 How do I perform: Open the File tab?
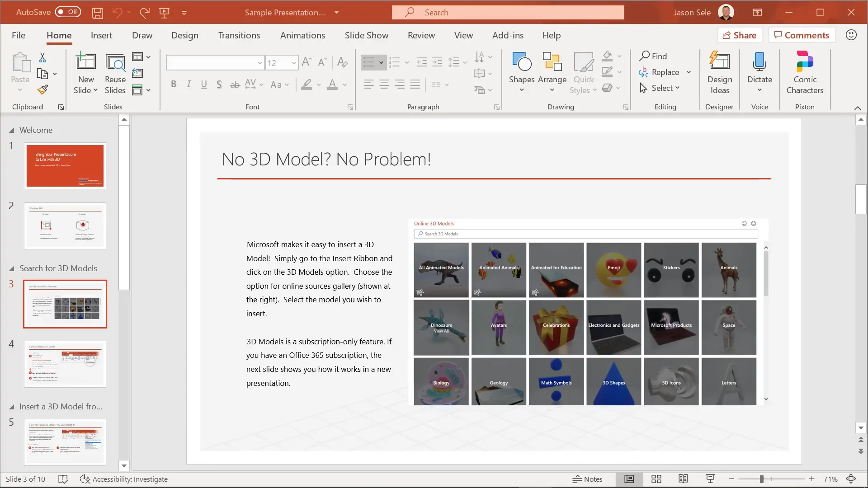click(x=19, y=35)
